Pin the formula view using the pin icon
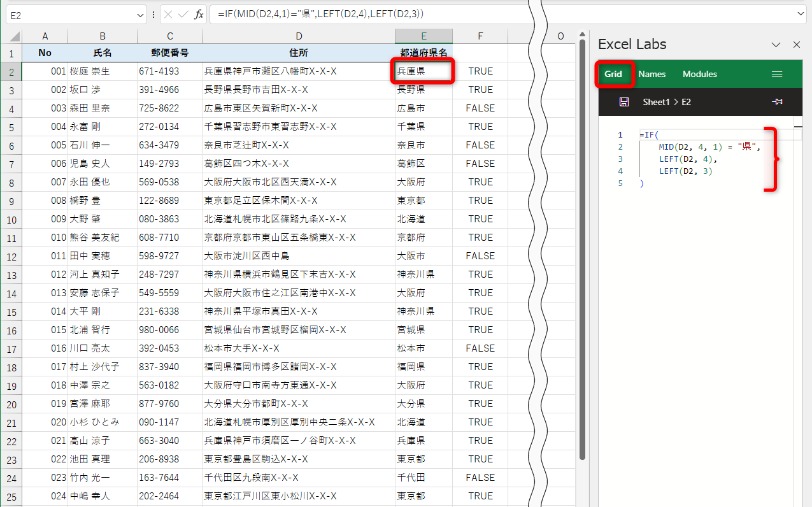The height and width of the screenshot is (507, 812). pyautogui.click(x=778, y=101)
